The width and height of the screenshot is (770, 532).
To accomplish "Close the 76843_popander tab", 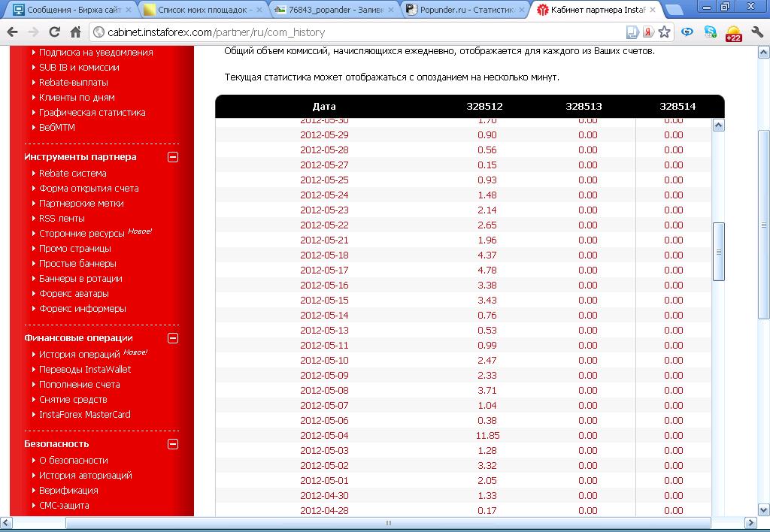I will (x=391, y=9).
